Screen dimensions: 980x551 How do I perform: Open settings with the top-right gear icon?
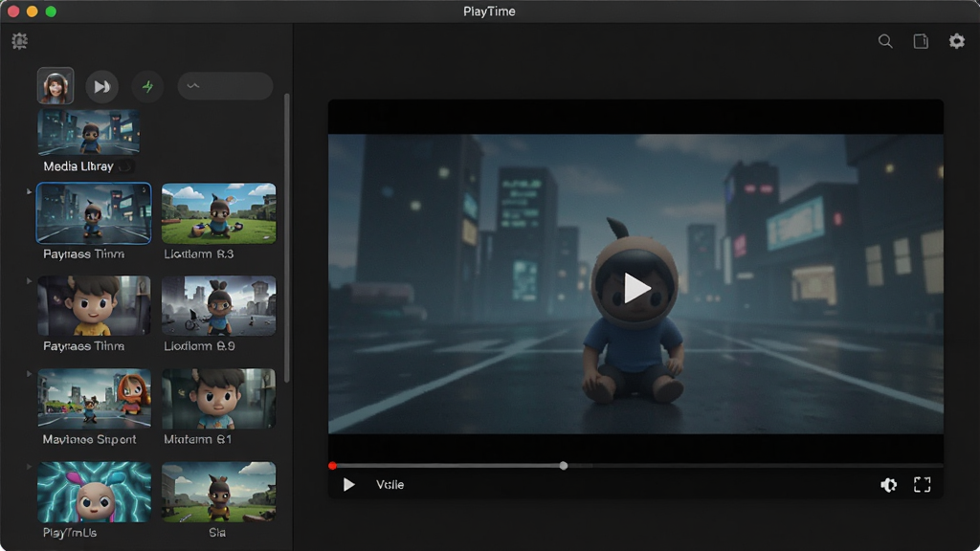(957, 41)
